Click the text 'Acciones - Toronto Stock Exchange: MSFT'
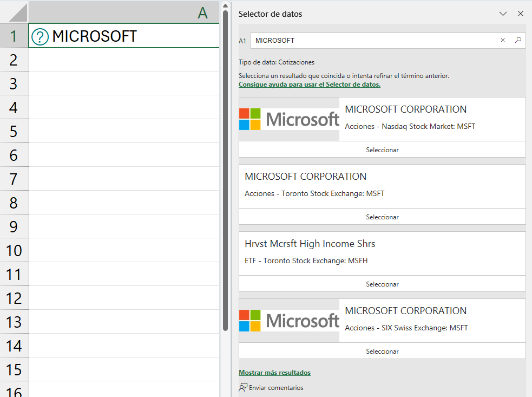This screenshot has height=397, width=532. click(314, 193)
